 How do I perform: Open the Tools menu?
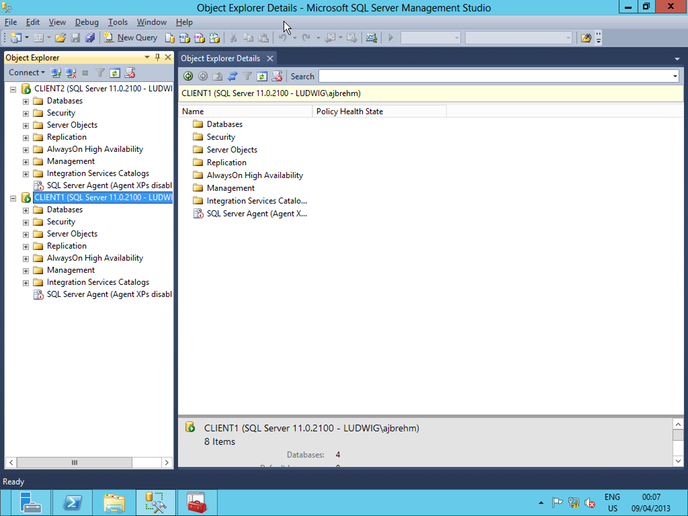pyautogui.click(x=117, y=22)
